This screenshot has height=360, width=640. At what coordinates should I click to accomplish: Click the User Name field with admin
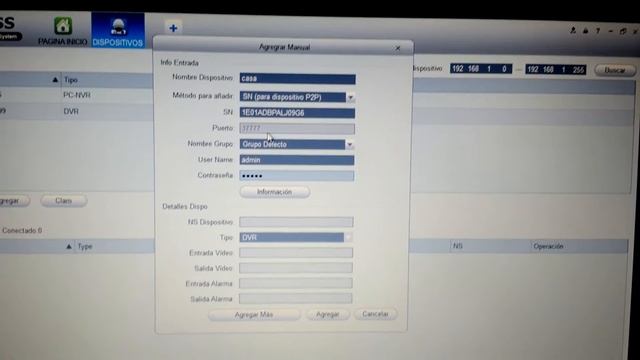coord(297,160)
